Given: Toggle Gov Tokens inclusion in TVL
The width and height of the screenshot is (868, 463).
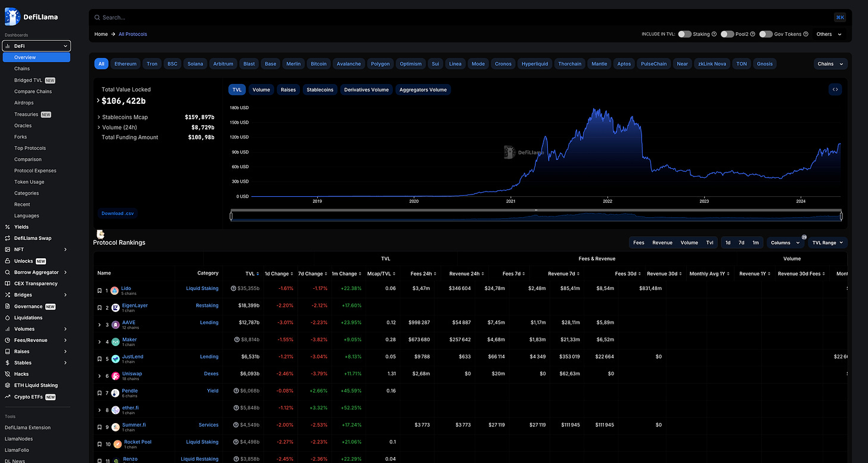Looking at the screenshot, I should (x=766, y=34).
